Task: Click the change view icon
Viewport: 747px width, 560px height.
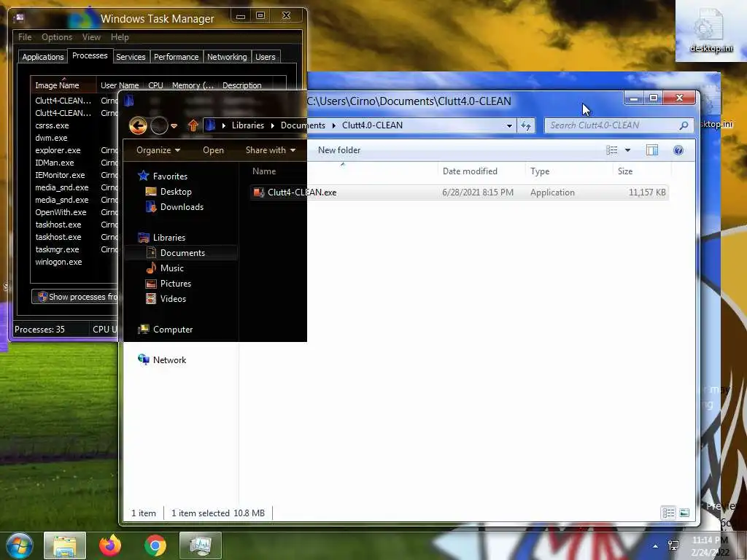Action: point(612,150)
